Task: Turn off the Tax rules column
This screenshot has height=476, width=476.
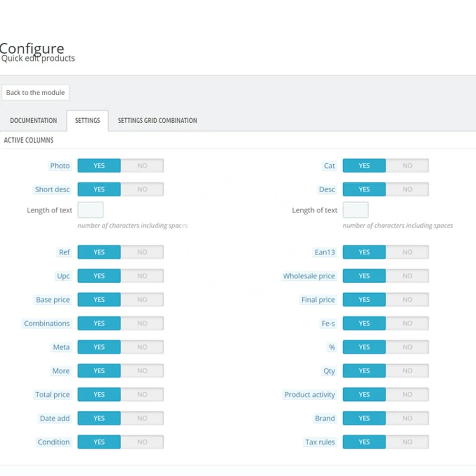Action: pos(407,442)
